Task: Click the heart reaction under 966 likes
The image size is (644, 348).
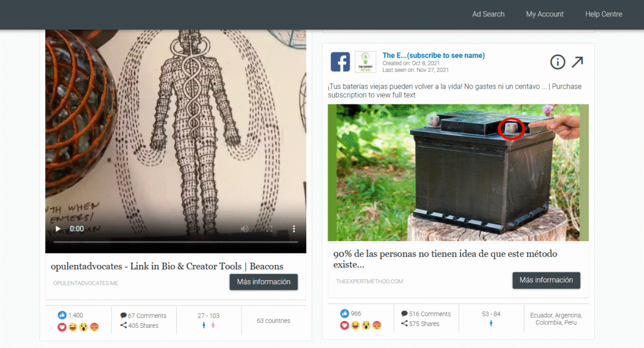Action: [345, 325]
